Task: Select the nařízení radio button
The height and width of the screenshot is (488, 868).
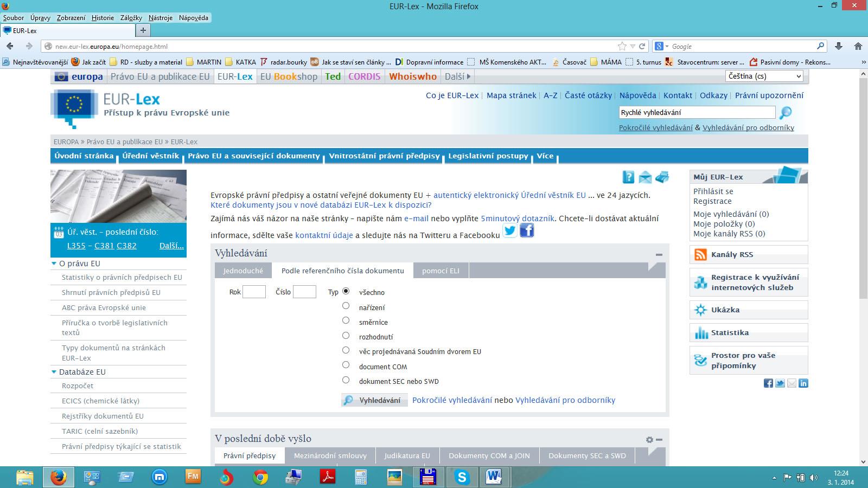Action: tap(346, 306)
